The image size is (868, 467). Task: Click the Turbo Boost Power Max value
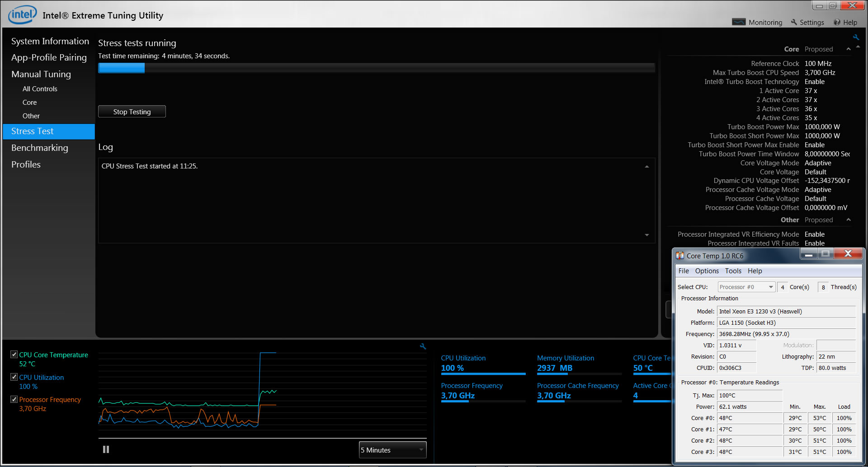pos(822,127)
